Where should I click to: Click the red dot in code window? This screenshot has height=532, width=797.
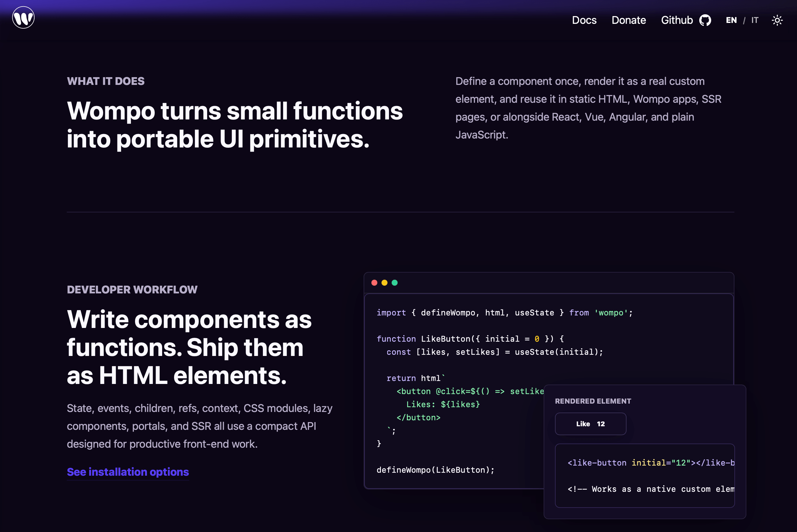(x=374, y=283)
